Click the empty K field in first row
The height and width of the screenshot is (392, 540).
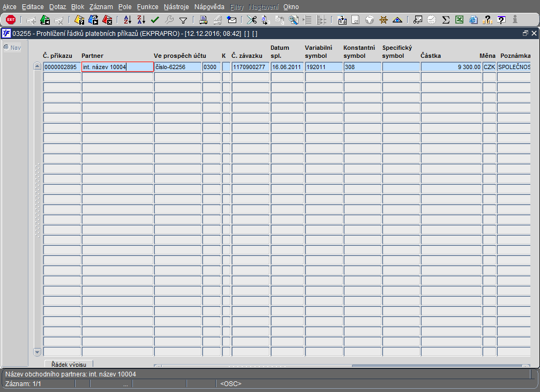(x=226, y=67)
